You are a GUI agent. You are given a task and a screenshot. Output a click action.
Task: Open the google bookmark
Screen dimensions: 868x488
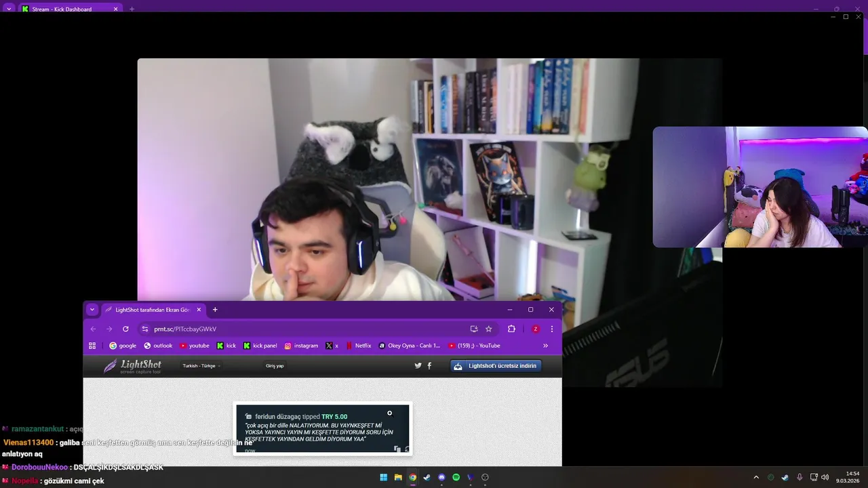[x=123, y=346]
